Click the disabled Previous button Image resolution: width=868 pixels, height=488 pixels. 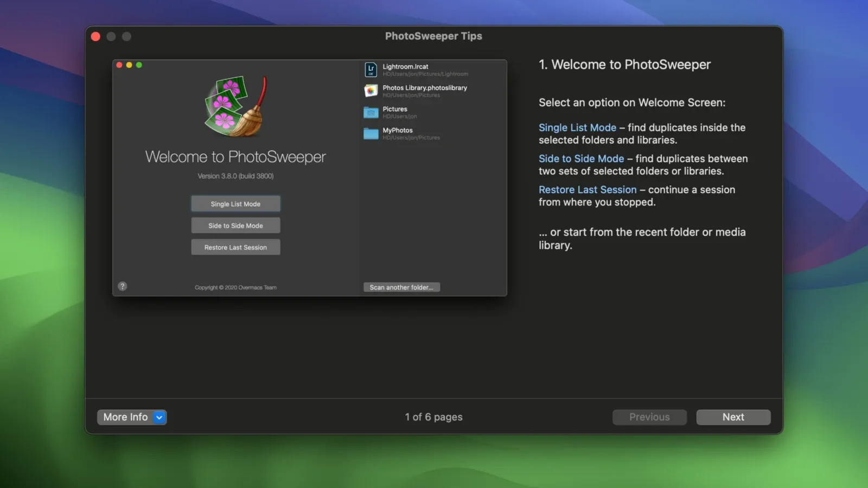pos(649,417)
